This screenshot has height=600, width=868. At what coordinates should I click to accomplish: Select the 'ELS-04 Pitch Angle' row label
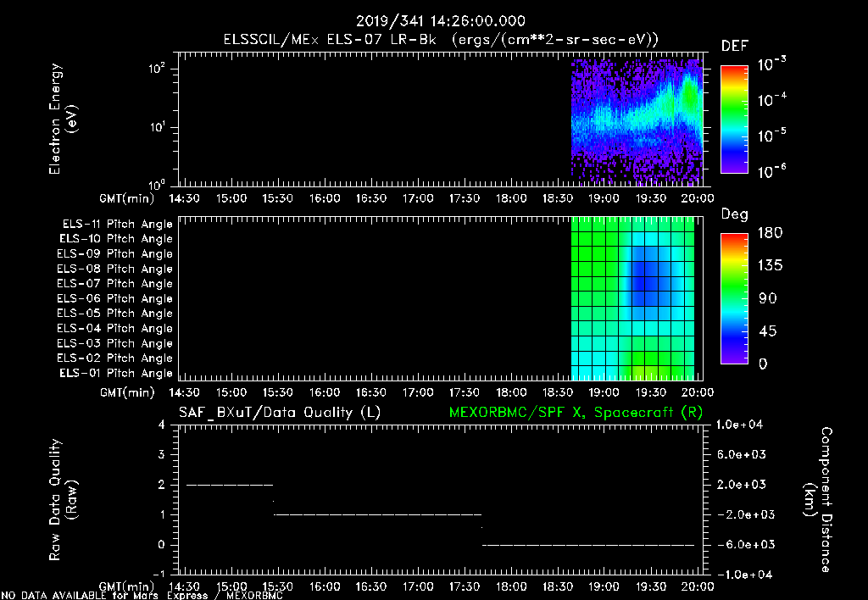coord(114,328)
